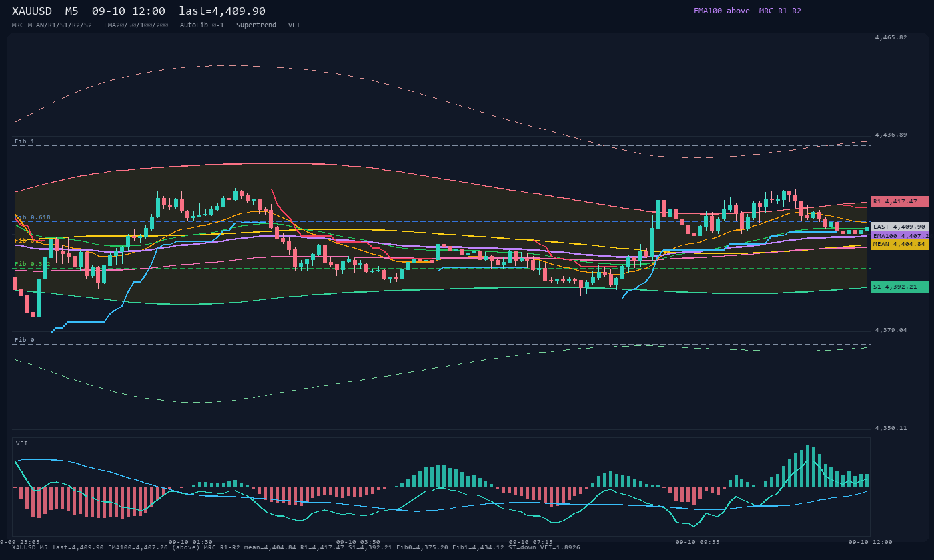
Task: Select the "MRC MEAN/R1/S1/R2/S2" indicator legend
Action: click(x=52, y=25)
